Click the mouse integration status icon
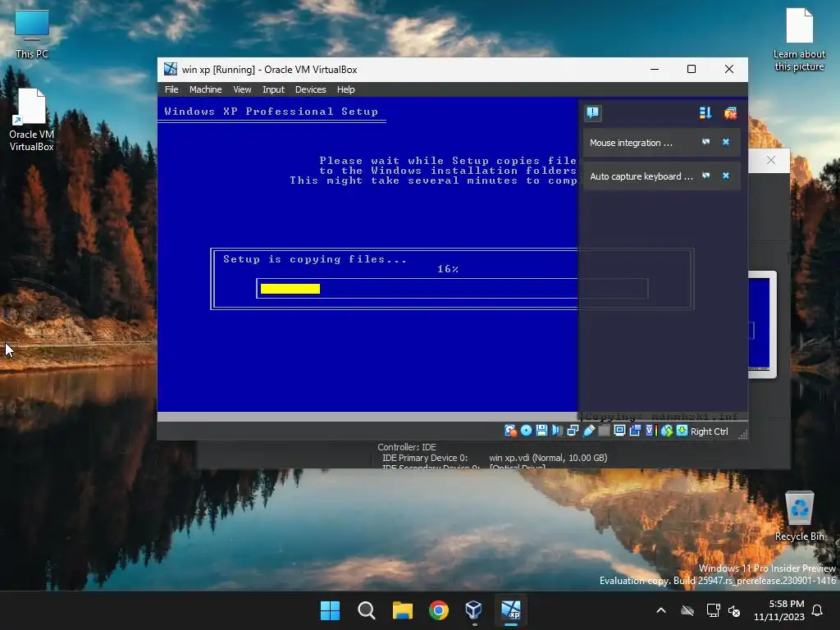840x630 pixels. pos(666,431)
